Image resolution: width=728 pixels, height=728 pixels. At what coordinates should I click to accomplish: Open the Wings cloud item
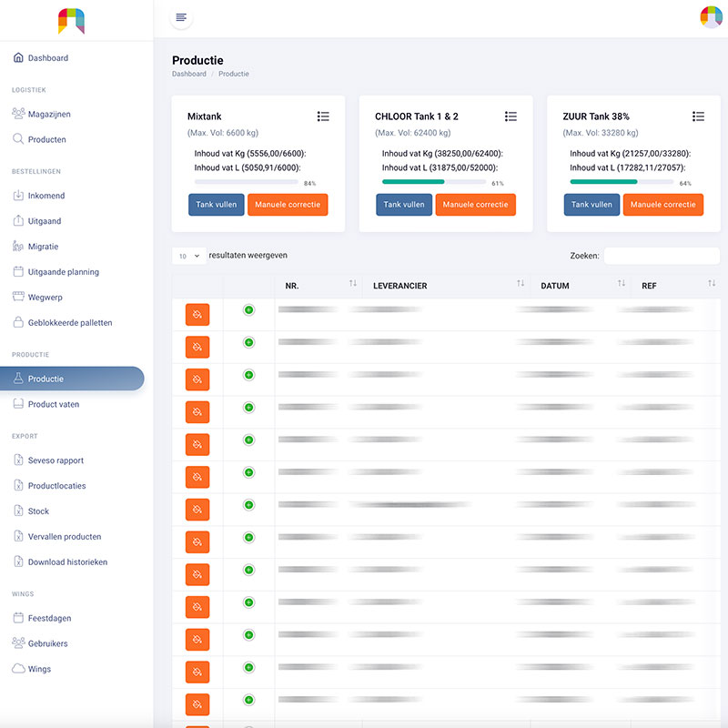point(32,669)
